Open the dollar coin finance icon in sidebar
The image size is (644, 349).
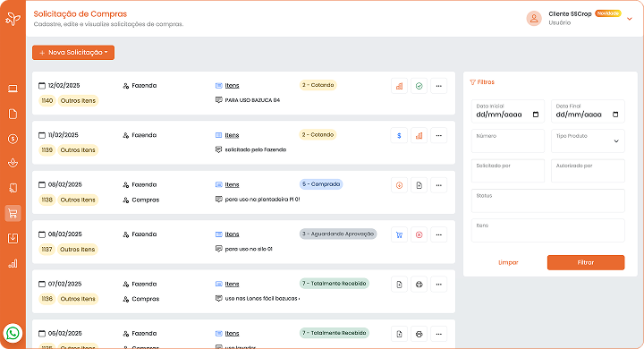coord(13,139)
